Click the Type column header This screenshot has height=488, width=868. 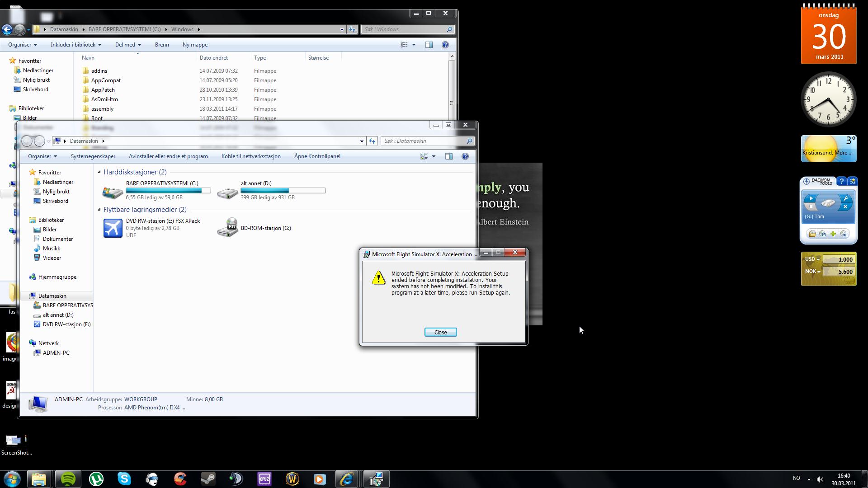tap(278, 58)
